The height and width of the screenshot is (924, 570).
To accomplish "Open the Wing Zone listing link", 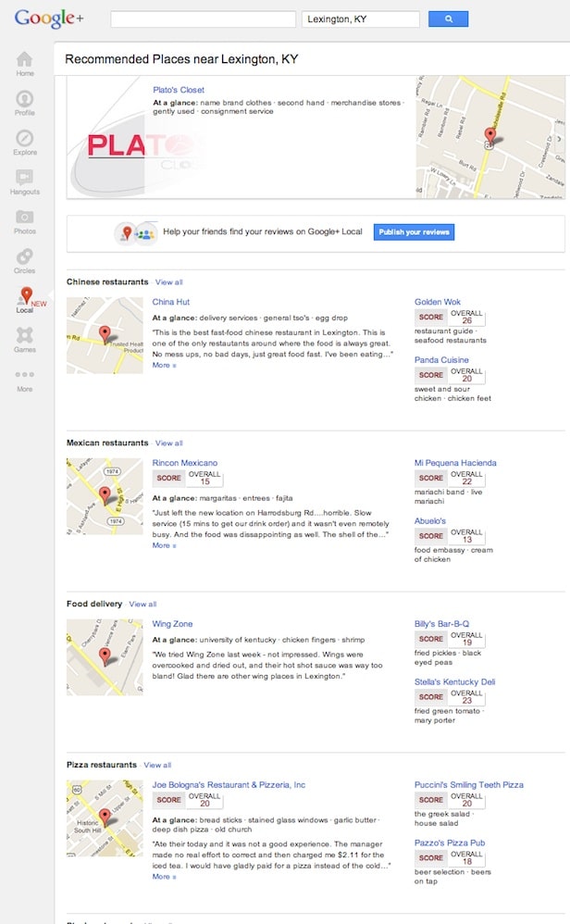I will click(172, 624).
